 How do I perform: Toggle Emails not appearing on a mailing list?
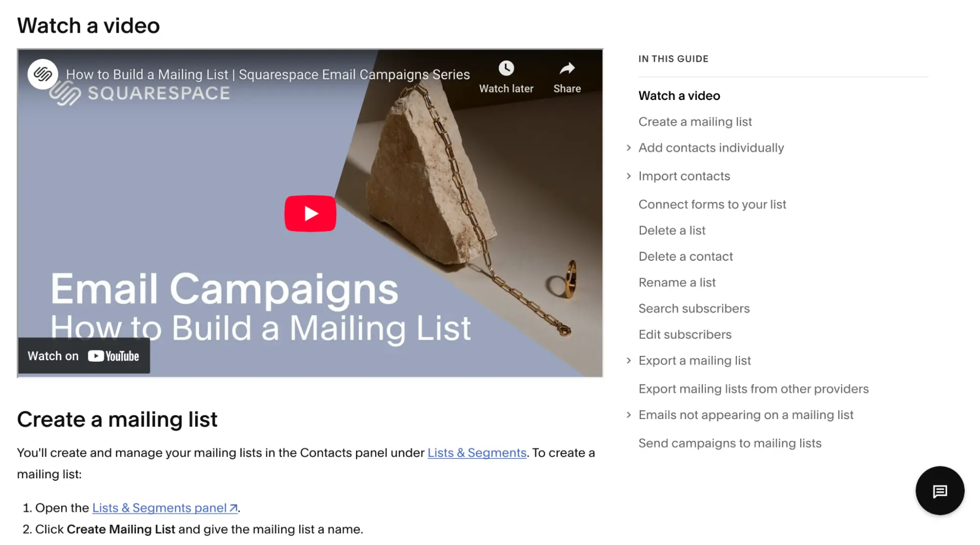tap(628, 415)
